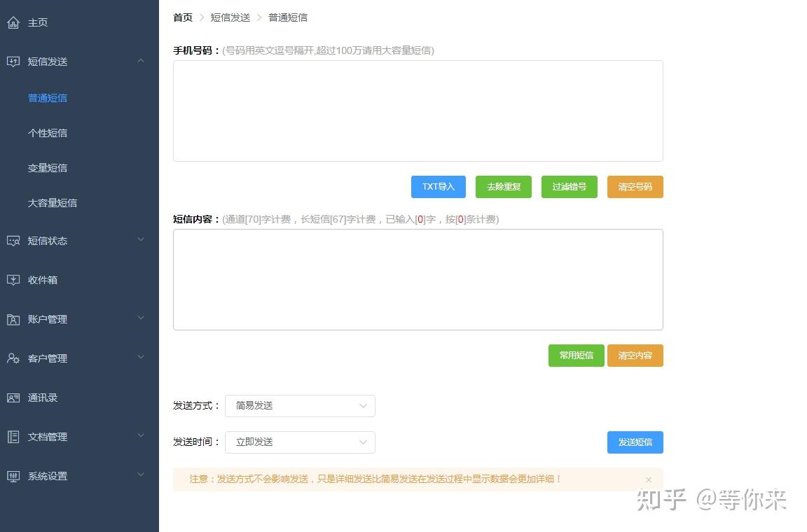The width and height of the screenshot is (807, 532).
Task: Open 通讯录 in the sidebar
Action: [x=43, y=398]
